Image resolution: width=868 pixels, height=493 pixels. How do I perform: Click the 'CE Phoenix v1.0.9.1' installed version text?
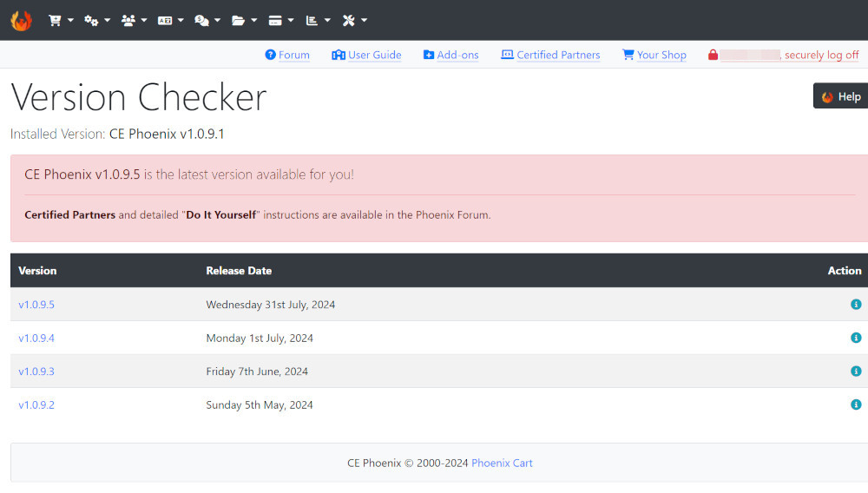point(167,134)
